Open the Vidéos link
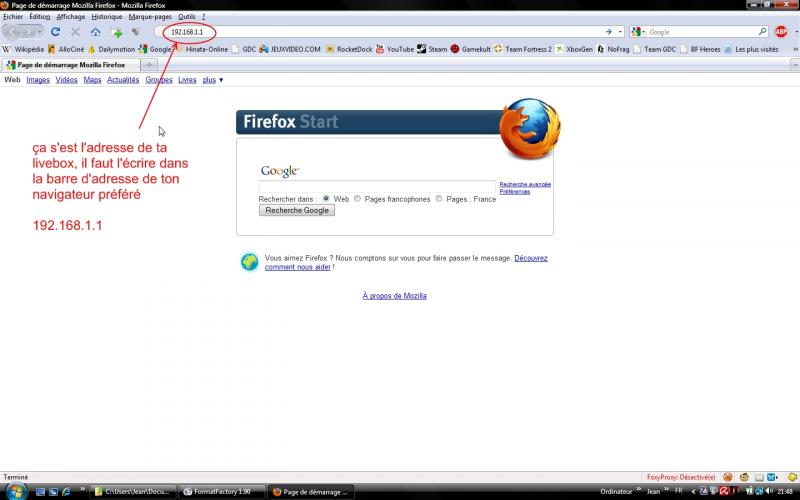The image size is (800, 500). coord(66,80)
